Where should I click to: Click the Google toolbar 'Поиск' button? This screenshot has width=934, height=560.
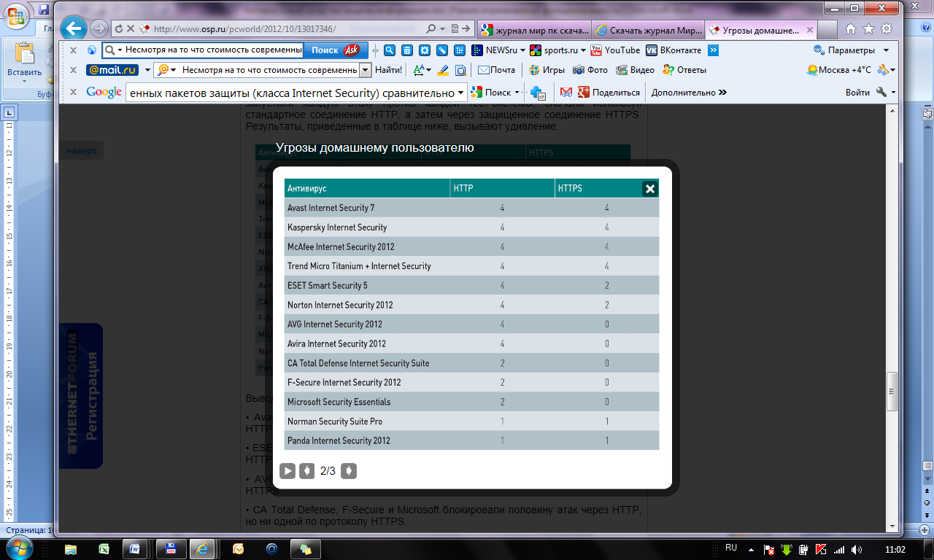[x=495, y=93]
